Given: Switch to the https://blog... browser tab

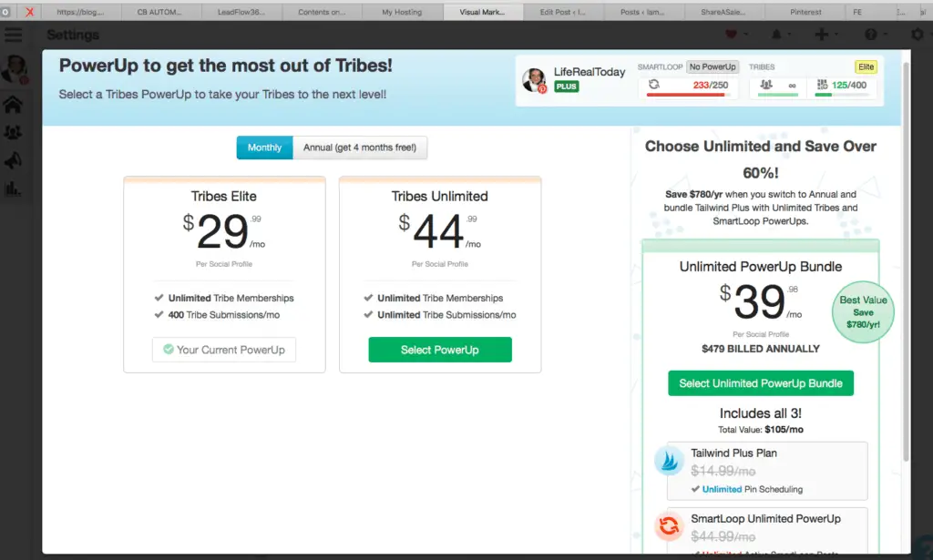Looking at the screenshot, I should [80, 12].
